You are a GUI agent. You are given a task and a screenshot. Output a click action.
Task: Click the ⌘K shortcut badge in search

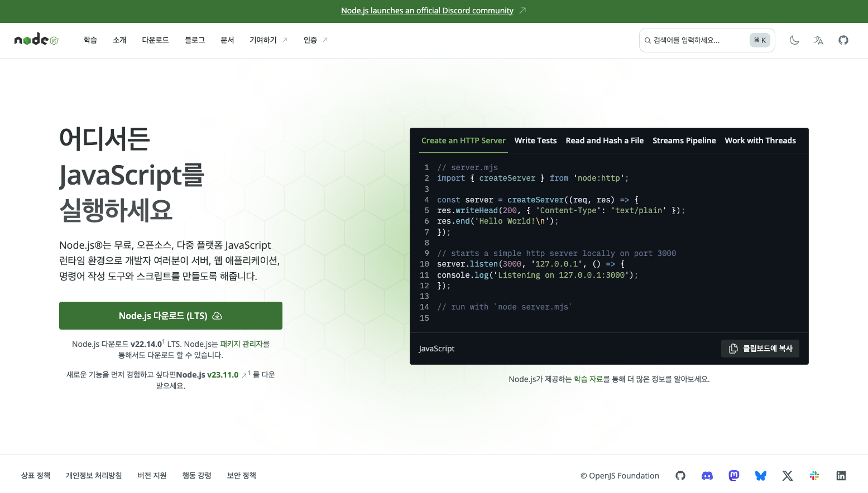click(760, 40)
